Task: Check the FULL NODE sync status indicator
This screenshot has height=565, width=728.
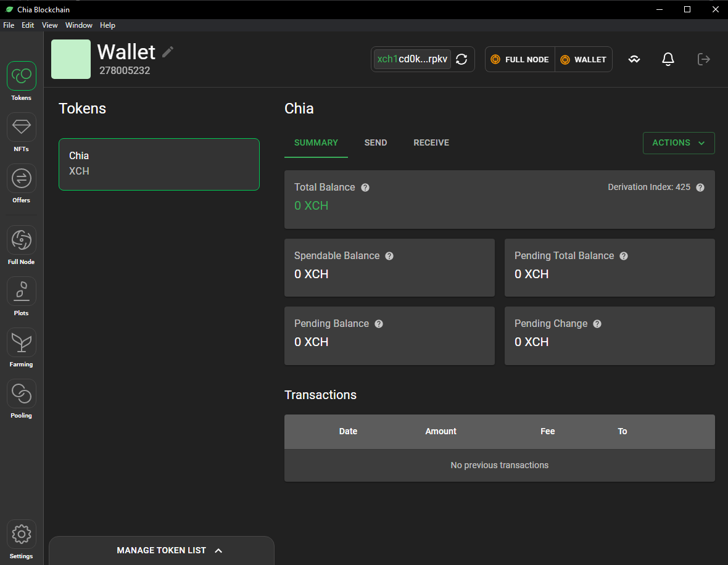Action: (x=519, y=59)
